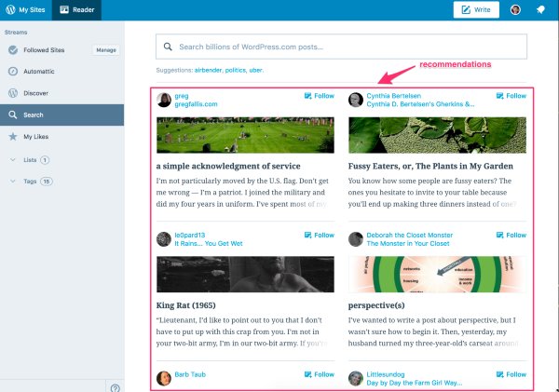Expand the Tags section chevron
The height and width of the screenshot is (392, 559).
click(13, 181)
